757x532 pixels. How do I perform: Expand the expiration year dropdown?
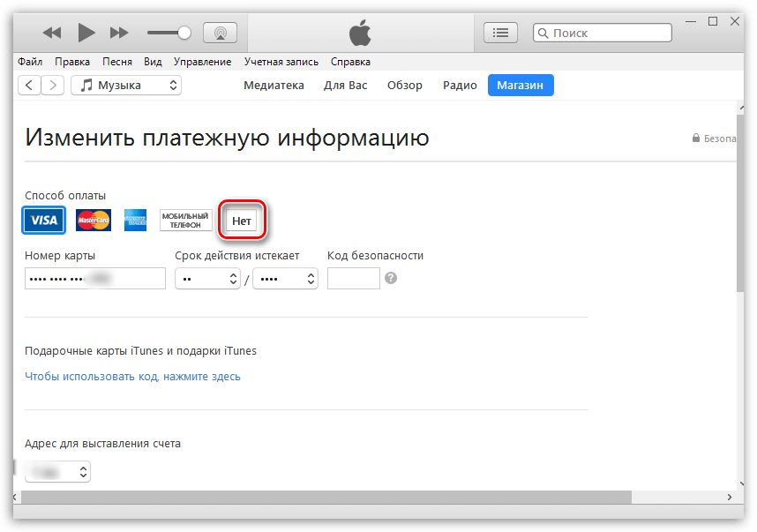pos(285,279)
